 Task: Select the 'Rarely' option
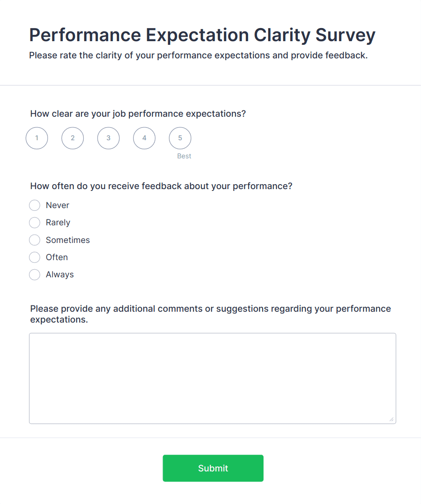(x=34, y=223)
